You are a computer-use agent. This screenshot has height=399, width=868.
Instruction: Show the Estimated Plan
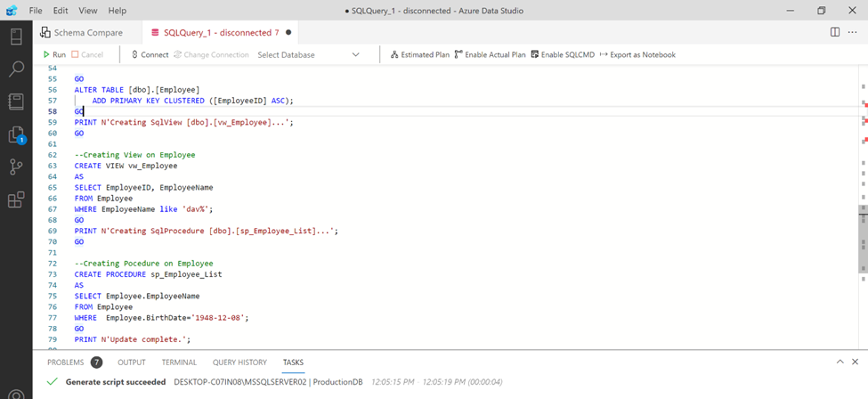[419, 54]
